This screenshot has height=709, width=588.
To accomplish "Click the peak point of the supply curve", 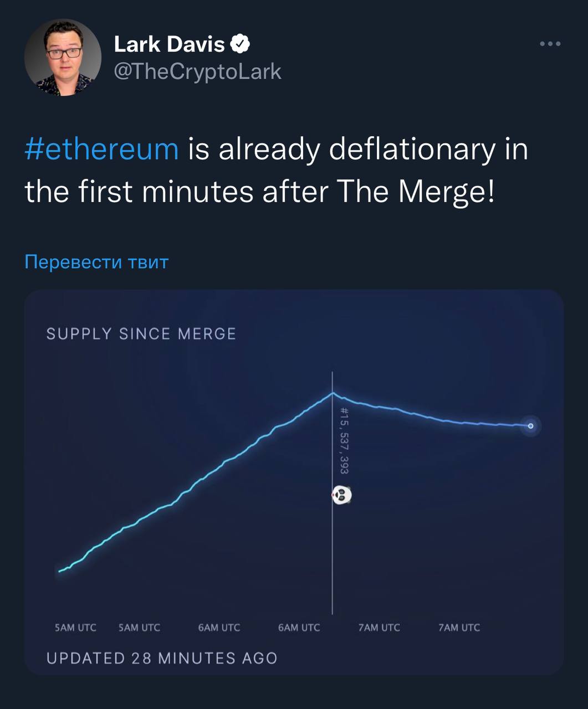I will pos(333,393).
